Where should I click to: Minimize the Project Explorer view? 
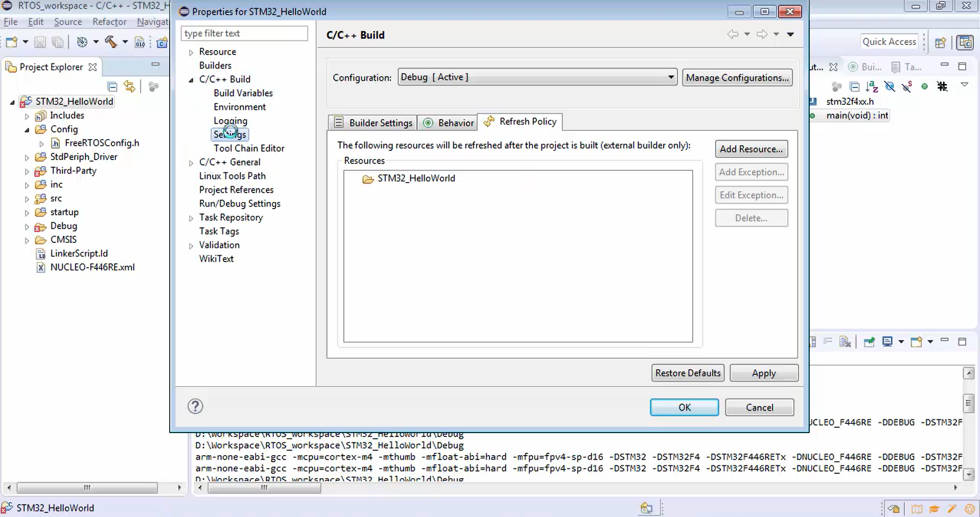155,64
